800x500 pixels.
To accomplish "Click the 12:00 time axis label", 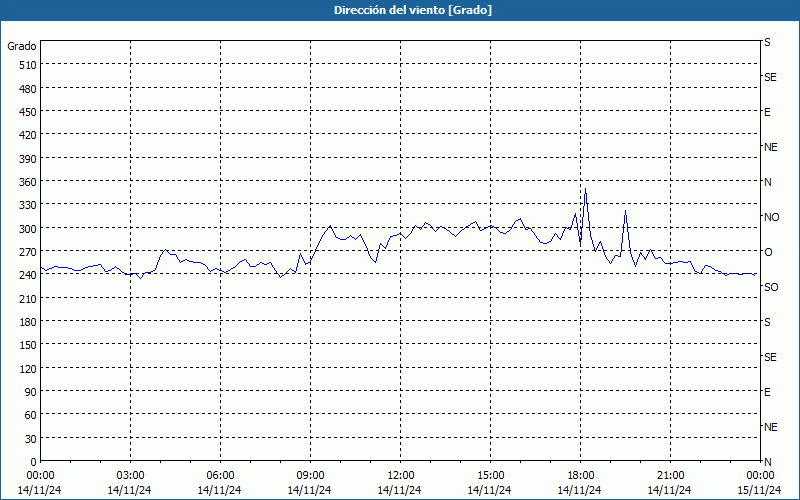I will click(x=401, y=476).
